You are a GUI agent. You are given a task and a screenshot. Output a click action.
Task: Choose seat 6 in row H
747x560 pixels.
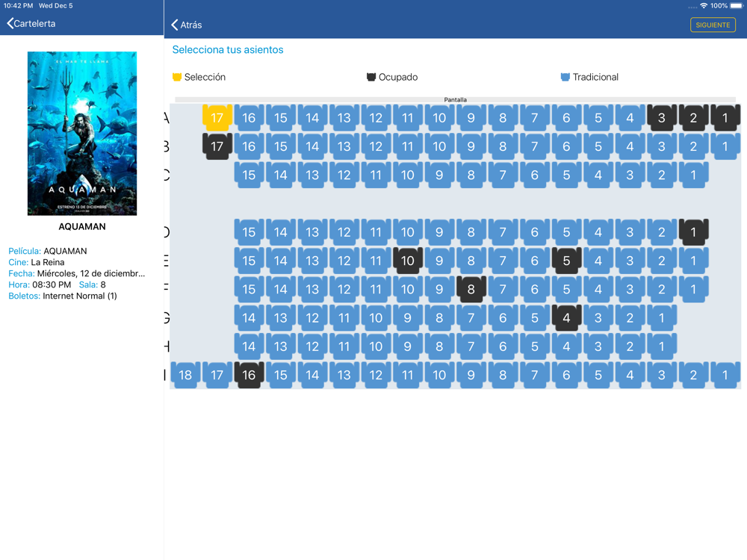(x=503, y=346)
